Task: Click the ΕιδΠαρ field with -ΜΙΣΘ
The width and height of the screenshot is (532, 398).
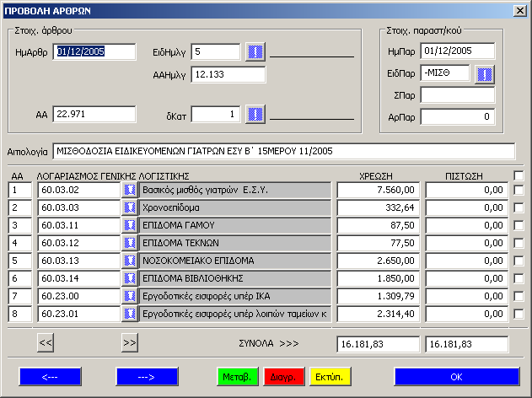Action: (445, 73)
